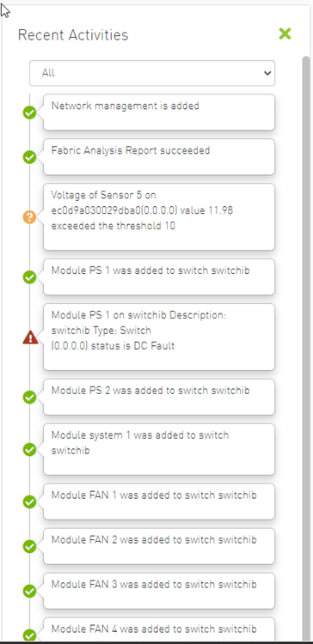Open the All activity filter dropdown

click(152, 73)
